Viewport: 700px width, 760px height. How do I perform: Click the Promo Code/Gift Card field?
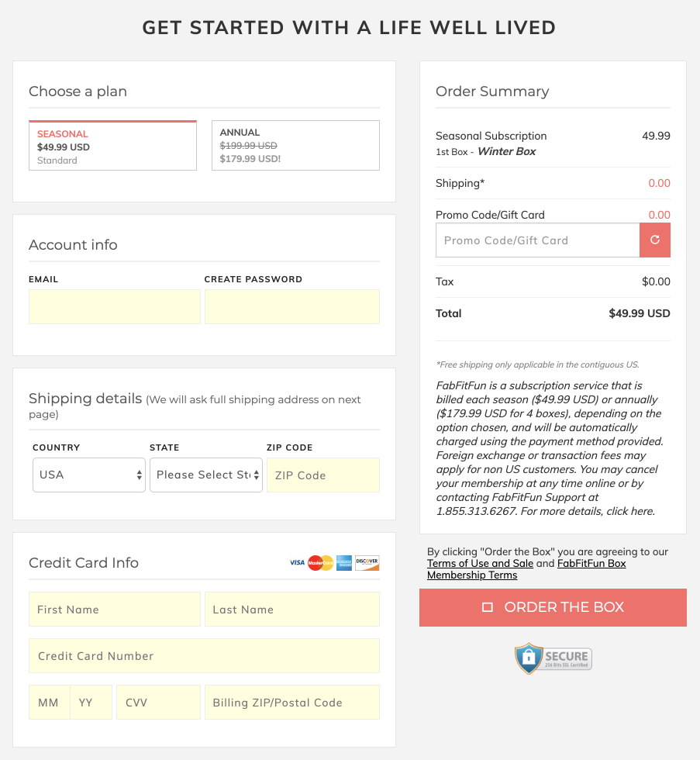coord(537,240)
